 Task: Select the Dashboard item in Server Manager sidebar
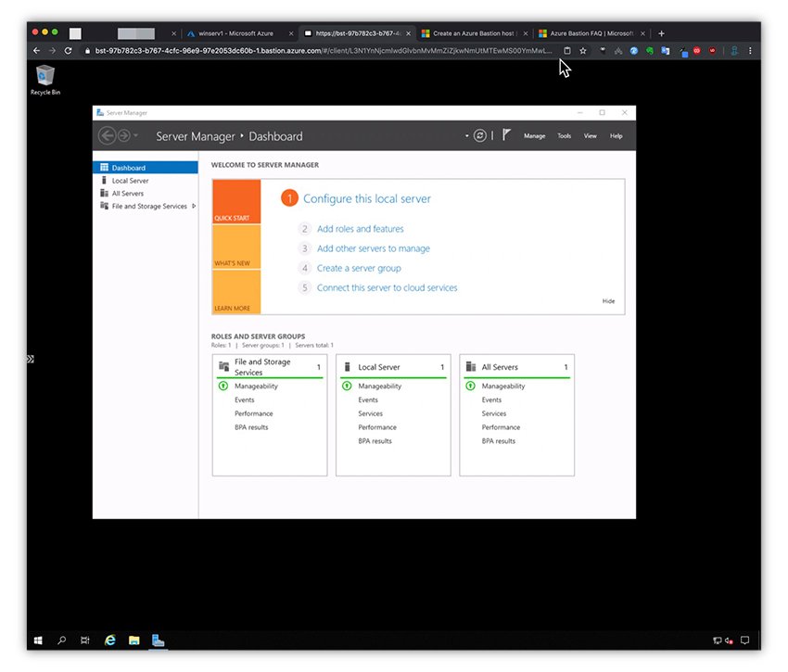point(131,167)
